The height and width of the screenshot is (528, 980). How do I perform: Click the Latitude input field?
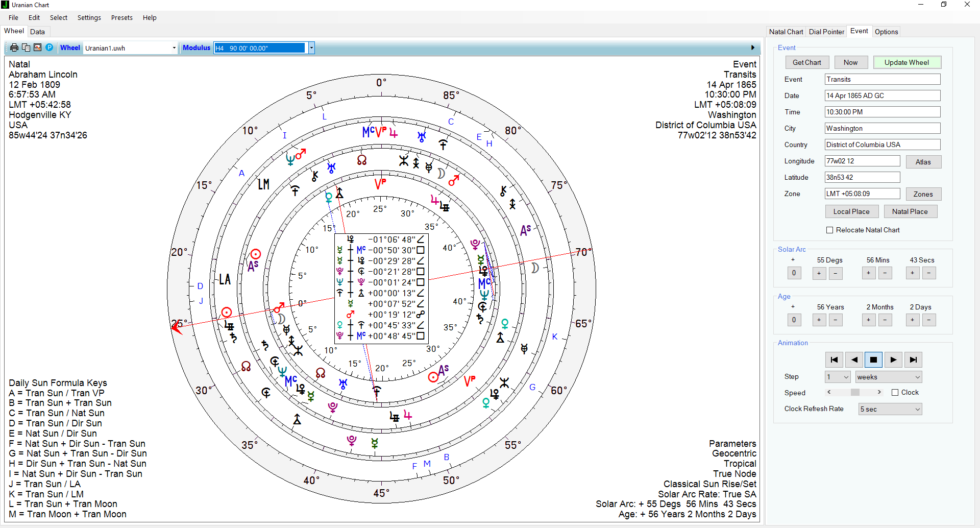pyautogui.click(x=863, y=177)
